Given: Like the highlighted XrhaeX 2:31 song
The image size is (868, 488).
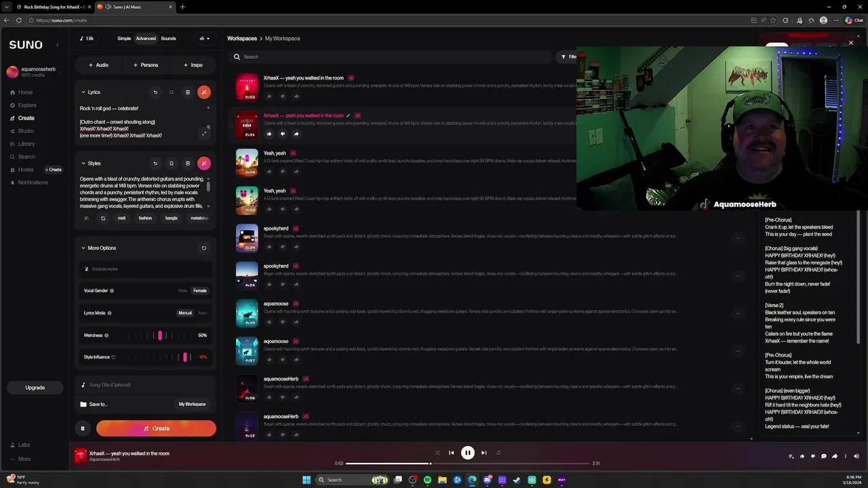Looking at the screenshot, I should pyautogui.click(x=269, y=134).
